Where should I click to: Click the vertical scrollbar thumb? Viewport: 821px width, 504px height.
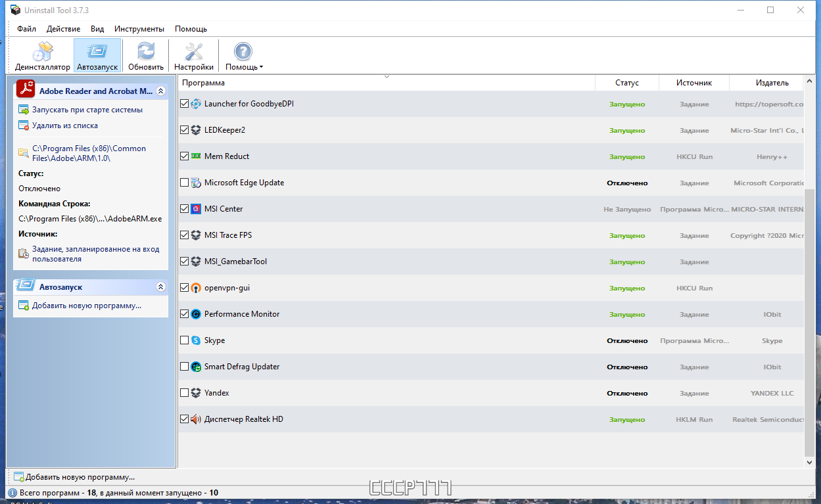click(809, 322)
